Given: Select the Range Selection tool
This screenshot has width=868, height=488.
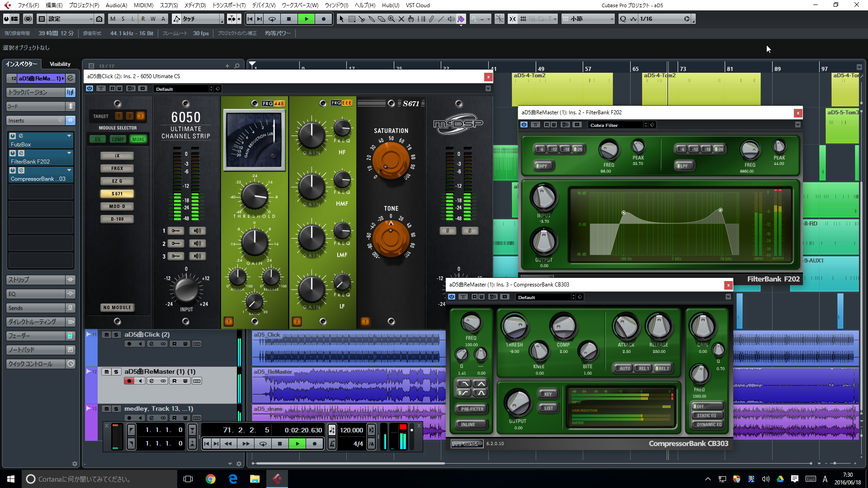Looking at the screenshot, I should 351,19.
